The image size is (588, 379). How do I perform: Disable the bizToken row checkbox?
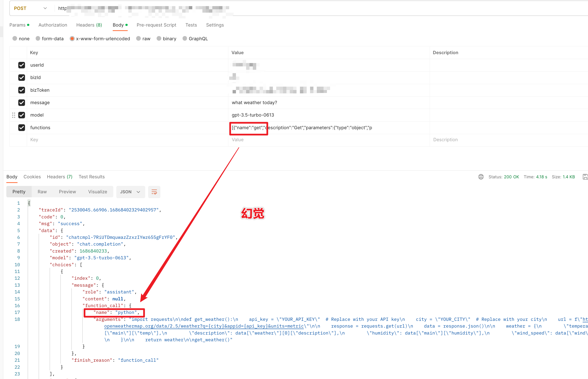22,90
